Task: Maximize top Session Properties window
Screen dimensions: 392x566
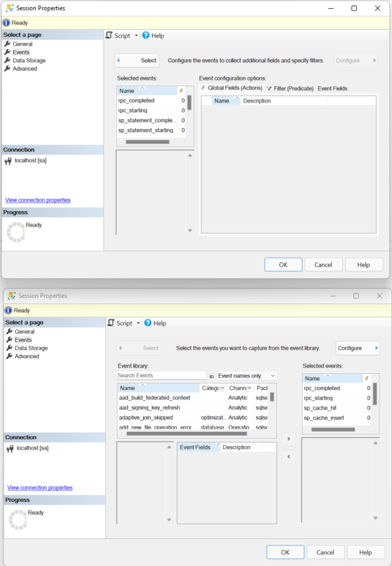Action: pos(354,8)
